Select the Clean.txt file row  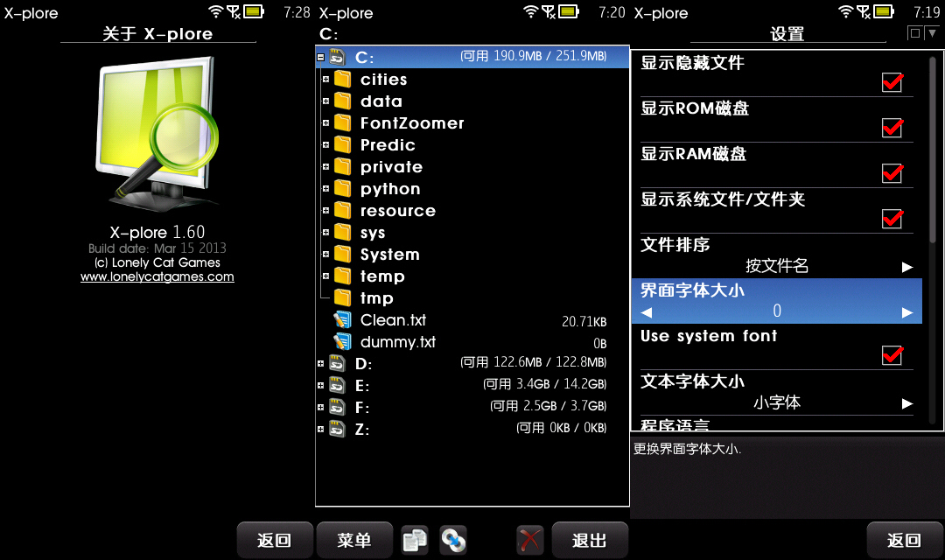472,320
